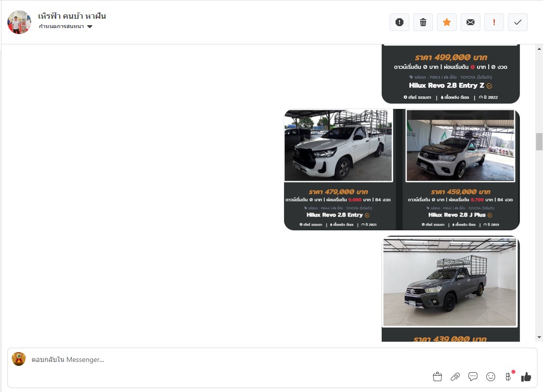
Task: Click the ราคา 479,000 บาท price text
Action: (338, 191)
